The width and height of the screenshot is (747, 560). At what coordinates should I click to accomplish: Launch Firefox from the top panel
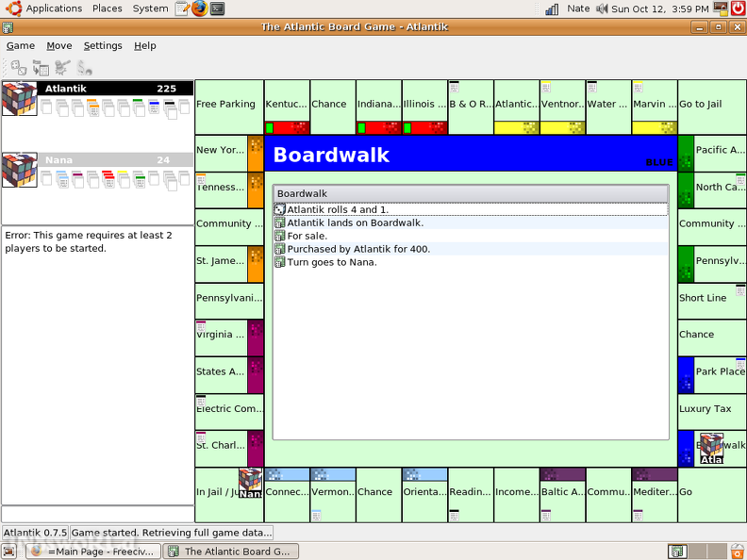pyautogui.click(x=200, y=8)
